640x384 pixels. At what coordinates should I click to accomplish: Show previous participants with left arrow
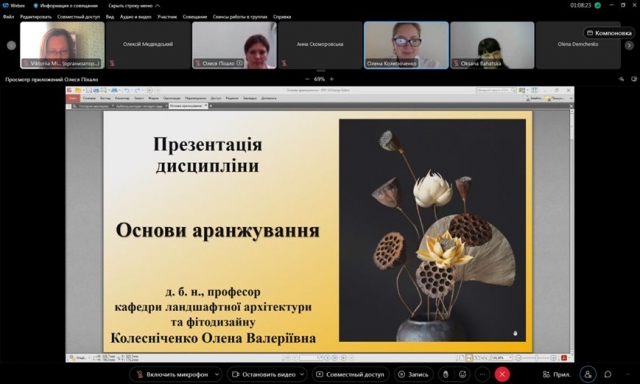click(11, 45)
